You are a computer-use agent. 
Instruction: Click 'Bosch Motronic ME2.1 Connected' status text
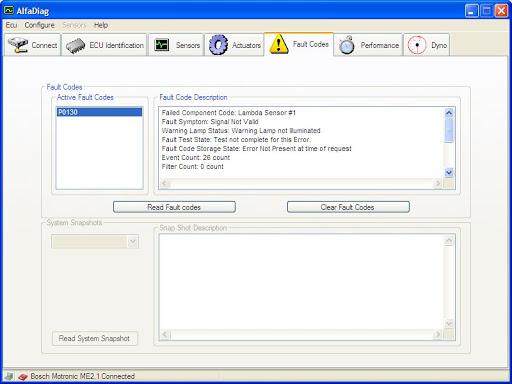point(83,376)
